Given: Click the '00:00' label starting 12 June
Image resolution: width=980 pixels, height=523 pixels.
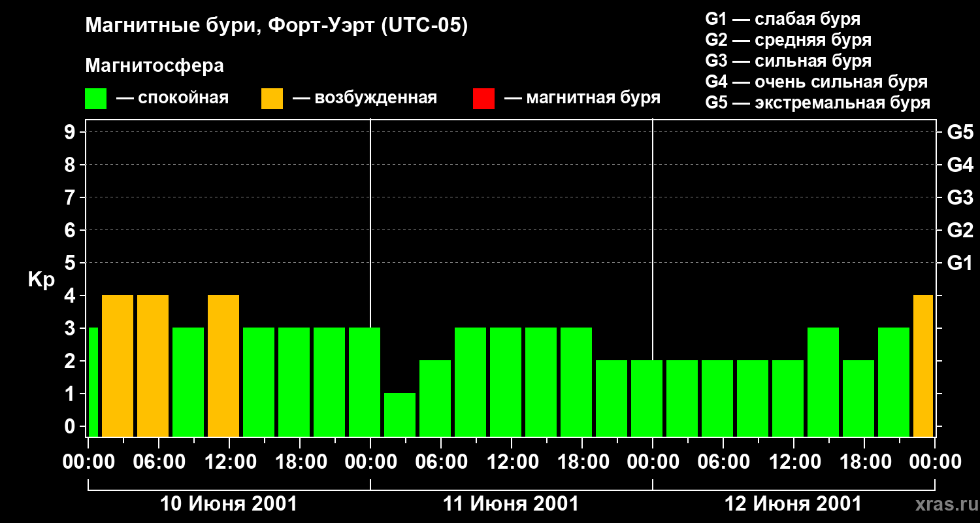Looking at the screenshot, I should pos(653,462).
